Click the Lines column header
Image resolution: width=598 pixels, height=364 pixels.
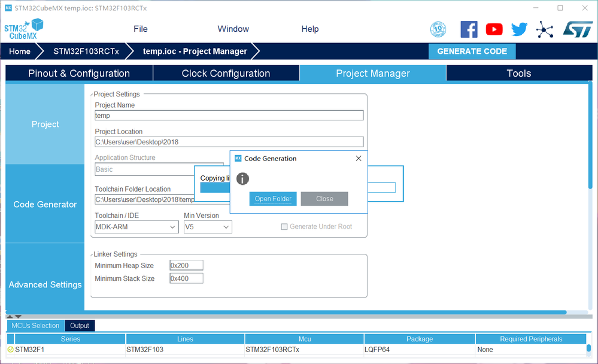(x=185, y=339)
